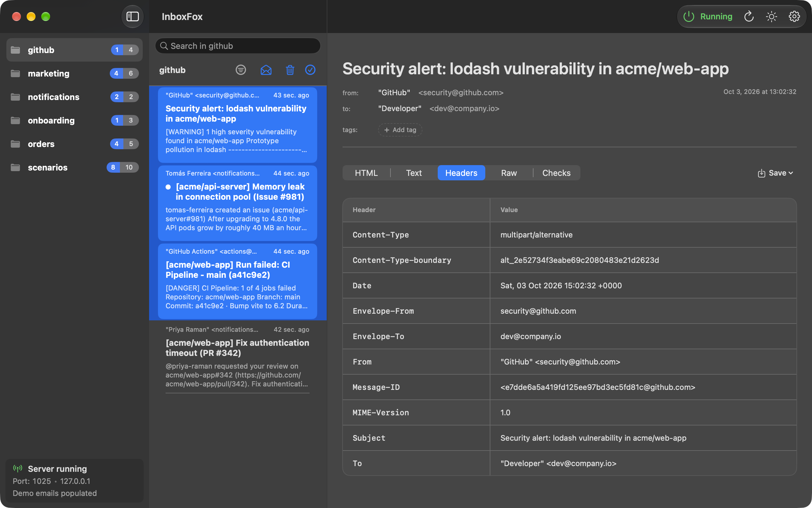Open the marketing folder
Viewport: 812px width, 508px height.
[x=75, y=73]
